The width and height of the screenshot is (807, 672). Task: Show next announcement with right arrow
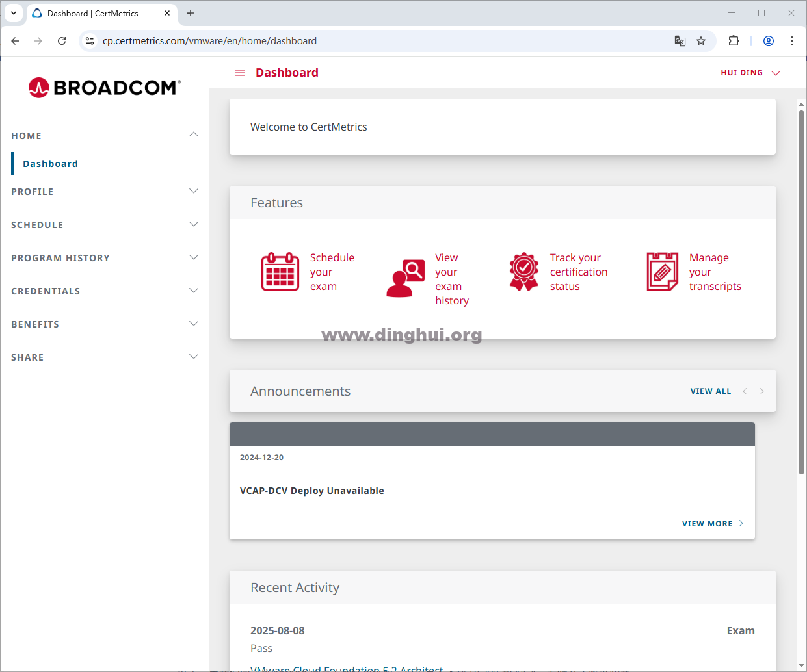click(762, 391)
